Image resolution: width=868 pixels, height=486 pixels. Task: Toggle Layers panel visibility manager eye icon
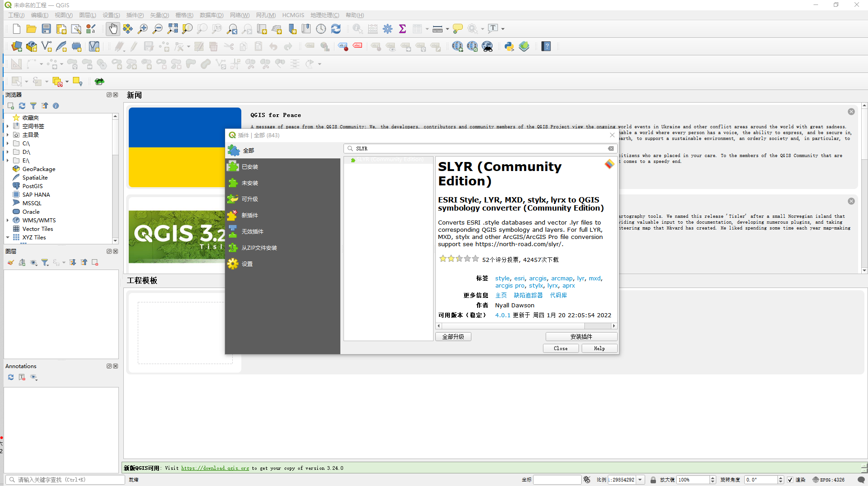click(x=34, y=262)
